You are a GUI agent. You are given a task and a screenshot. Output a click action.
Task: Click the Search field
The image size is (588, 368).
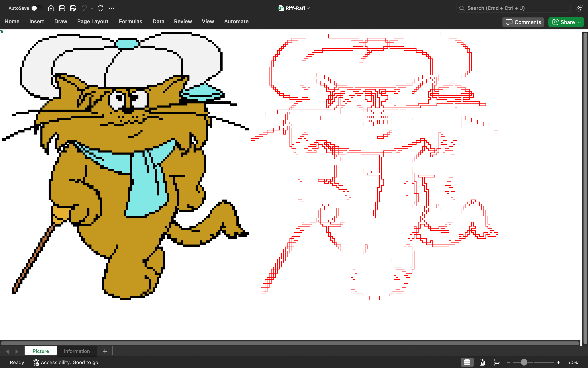point(513,8)
